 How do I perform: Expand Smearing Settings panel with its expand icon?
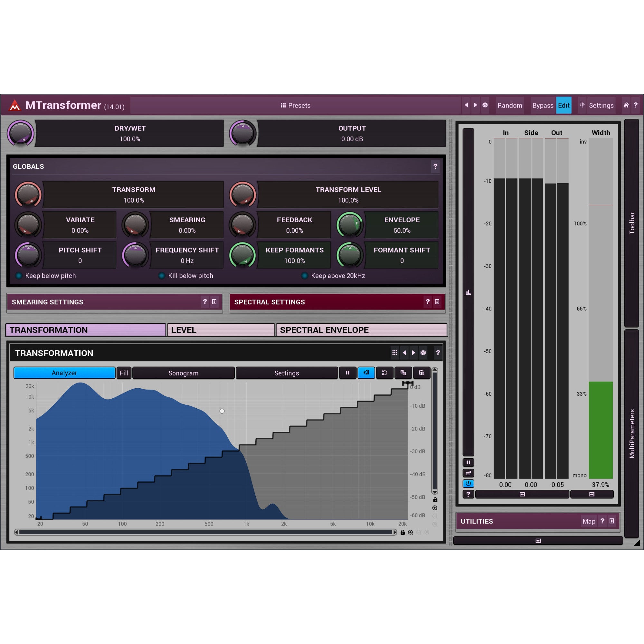214,302
